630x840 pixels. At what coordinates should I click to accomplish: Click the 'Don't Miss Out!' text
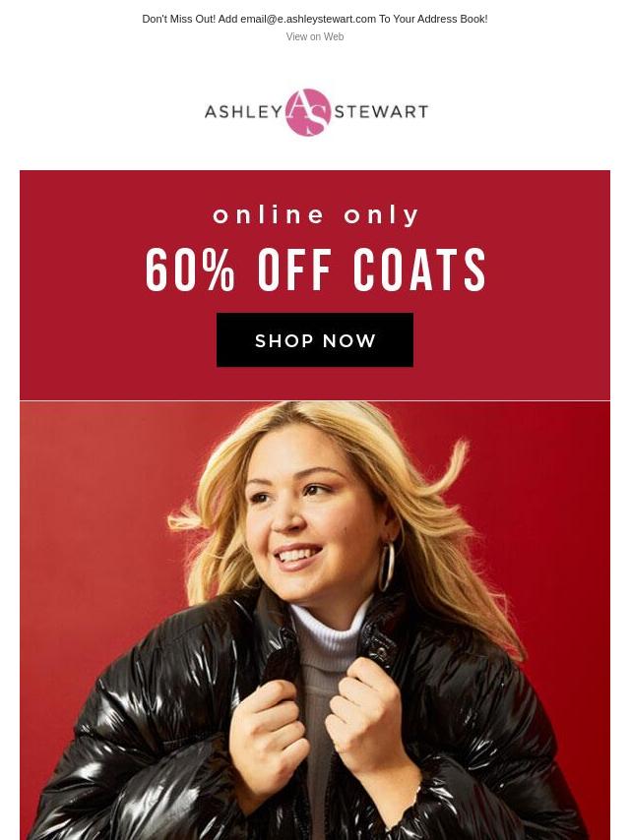click(178, 19)
